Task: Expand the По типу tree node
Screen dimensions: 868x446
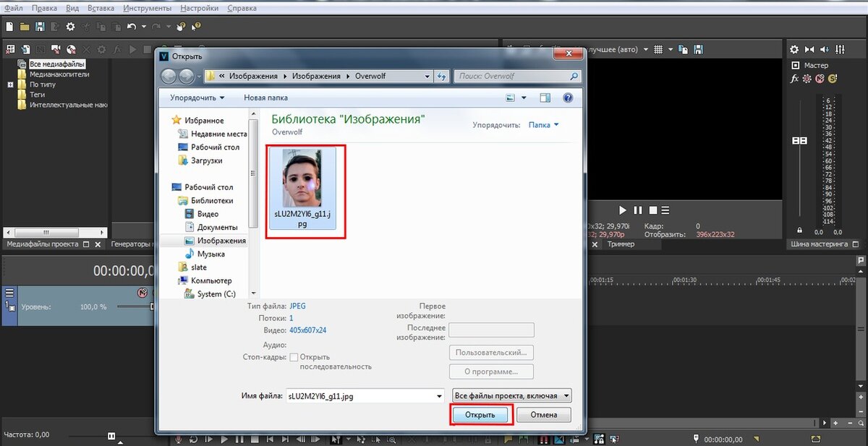Action: (x=10, y=85)
